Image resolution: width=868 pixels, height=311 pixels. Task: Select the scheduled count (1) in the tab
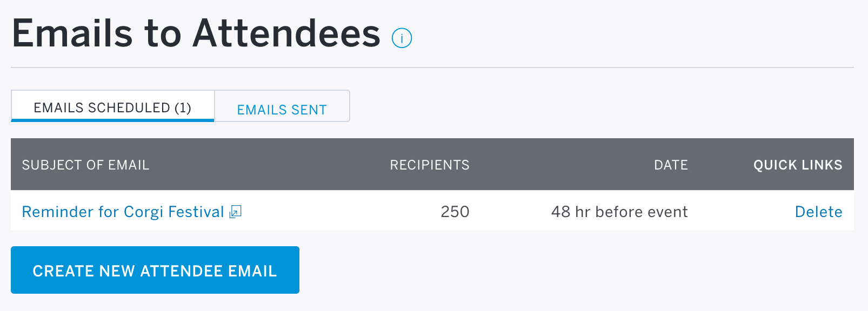point(183,107)
